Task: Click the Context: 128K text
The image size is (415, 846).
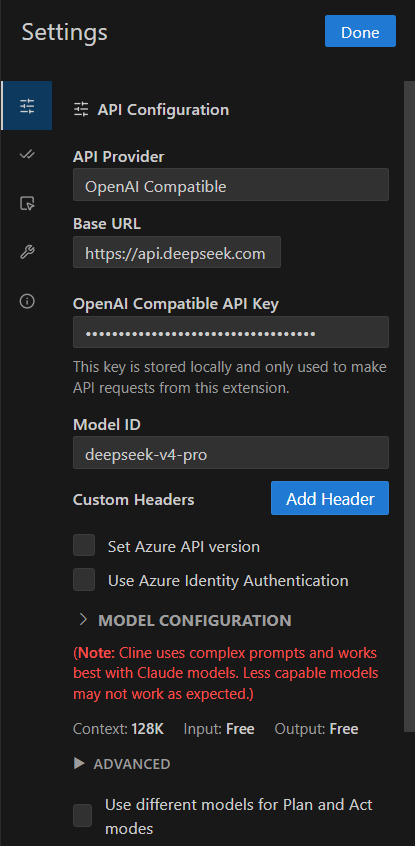Action: pos(118,729)
